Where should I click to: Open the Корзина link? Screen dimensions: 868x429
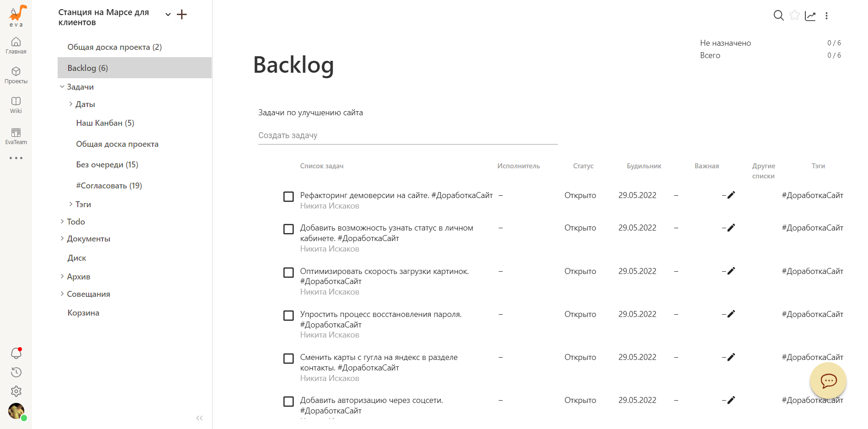pyautogui.click(x=83, y=313)
